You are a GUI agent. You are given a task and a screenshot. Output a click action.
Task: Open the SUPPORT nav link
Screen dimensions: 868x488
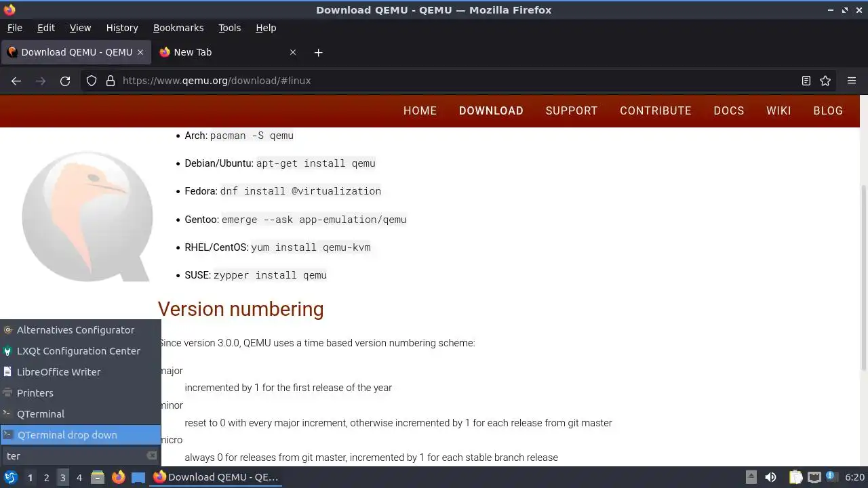tap(572, 110)
